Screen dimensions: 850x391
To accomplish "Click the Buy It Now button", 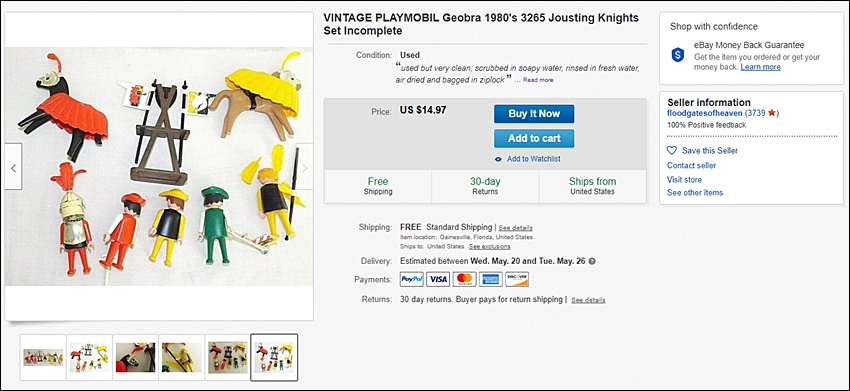I will click(534, 114).
